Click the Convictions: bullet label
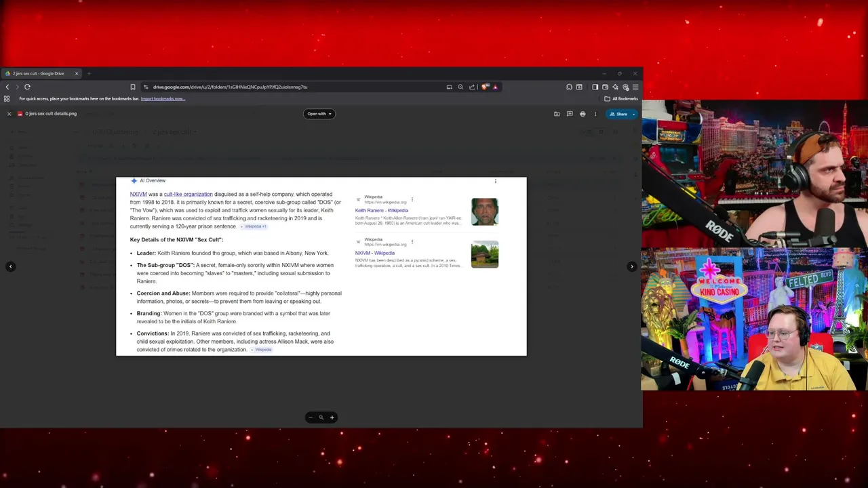 pos(153,333)
